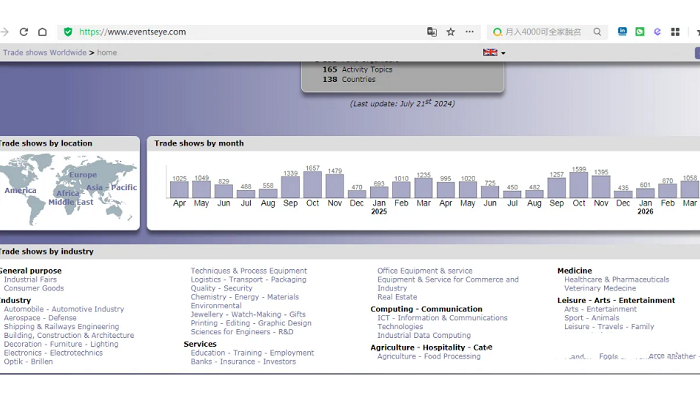Select the Jan 2025 month bar

379,192
